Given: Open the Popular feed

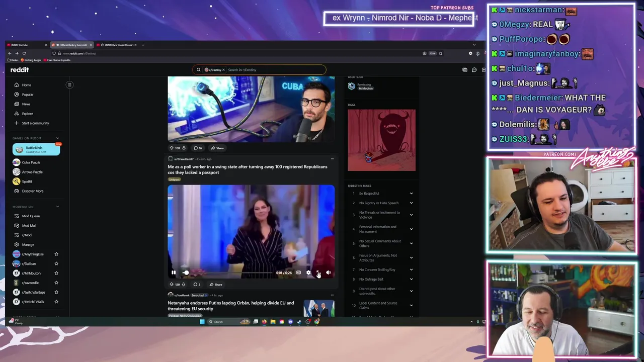Looking at the screenshot, I should [24, 95].
